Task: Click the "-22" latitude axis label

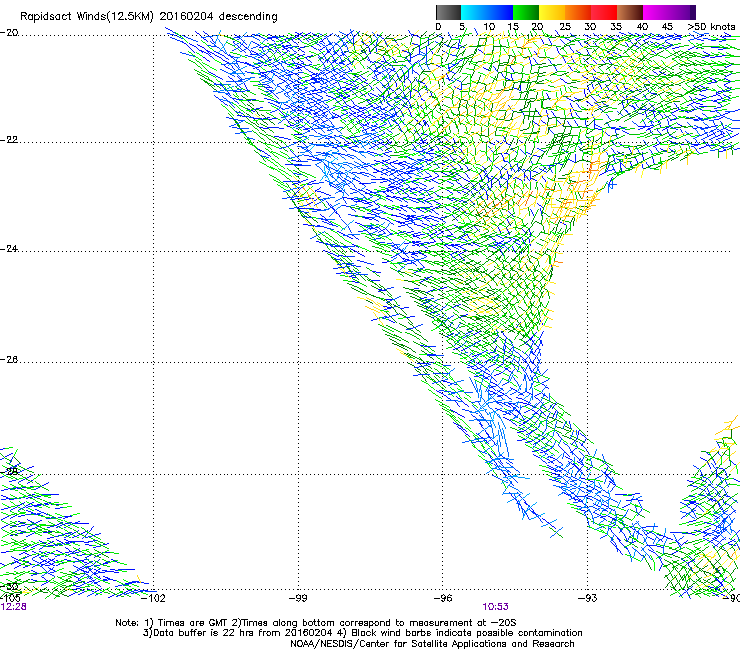Action: tap(9, 140)
